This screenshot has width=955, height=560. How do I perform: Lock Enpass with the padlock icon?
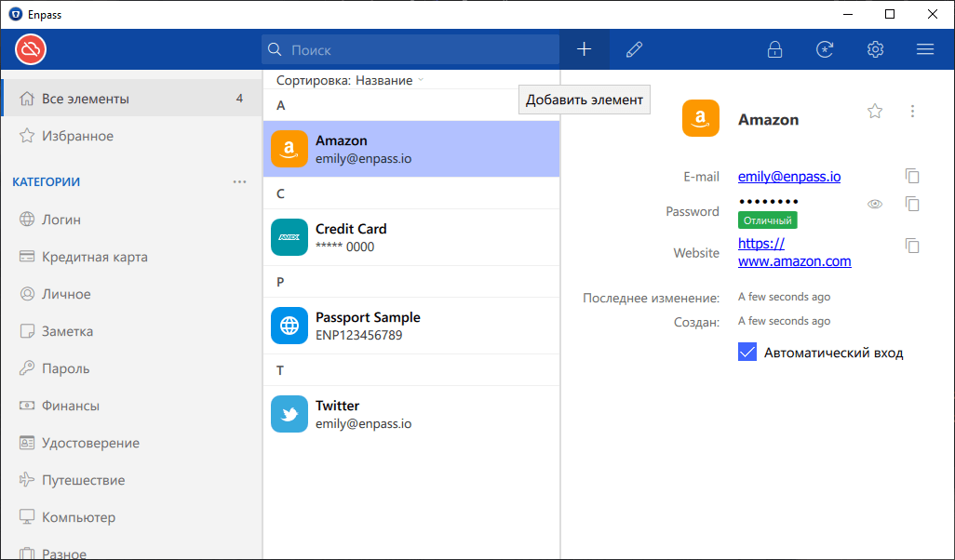point(774,49)
